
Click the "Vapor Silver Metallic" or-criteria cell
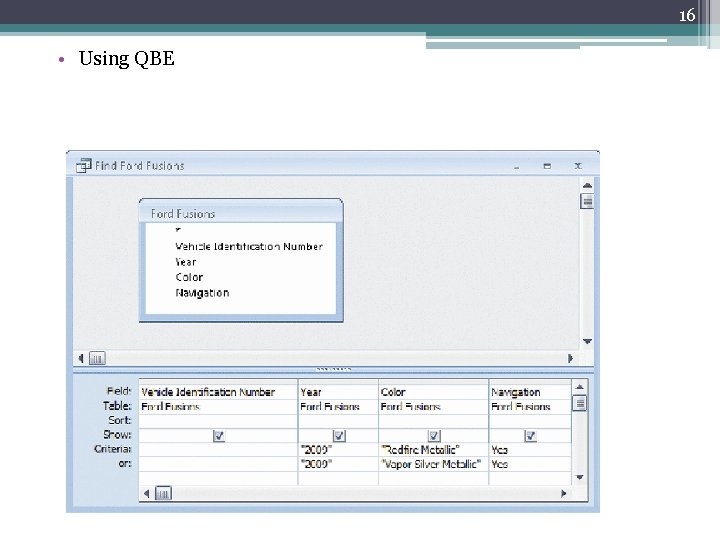coord(433,464)
